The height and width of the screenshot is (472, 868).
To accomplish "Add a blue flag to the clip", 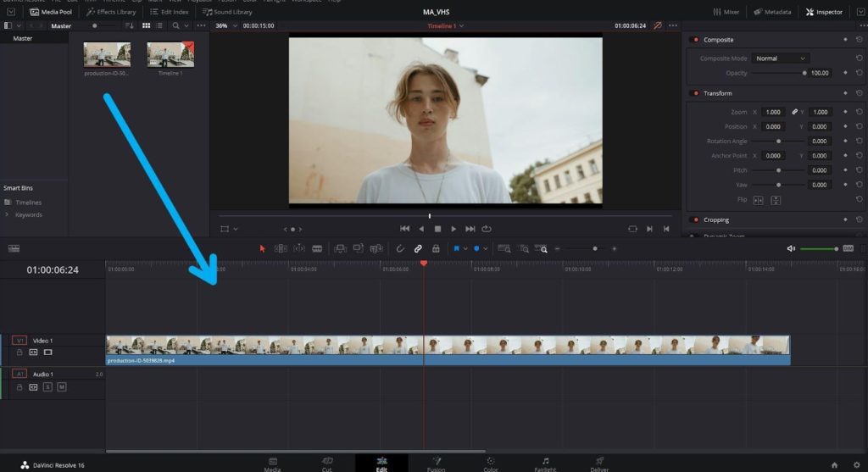I will tap(457, 249).
